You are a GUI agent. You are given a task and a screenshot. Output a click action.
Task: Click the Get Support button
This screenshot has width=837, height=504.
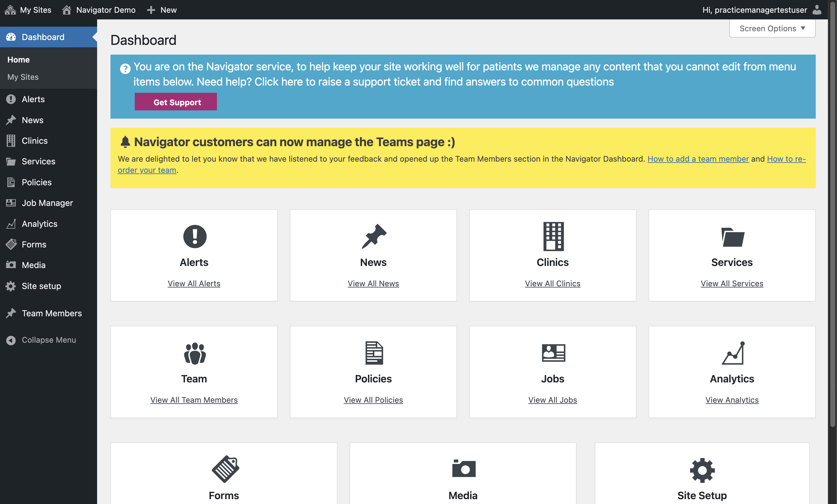(176, 102)
